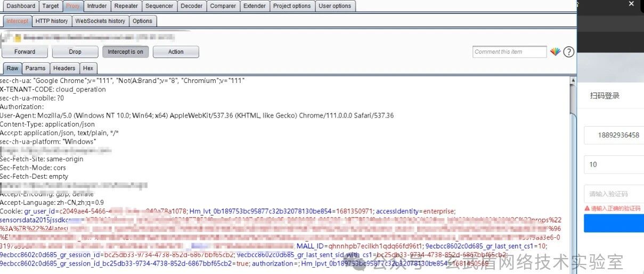Screen dimensions: 644x274
Task: Open the Action menu button
Action: click(x=176, y=52)
